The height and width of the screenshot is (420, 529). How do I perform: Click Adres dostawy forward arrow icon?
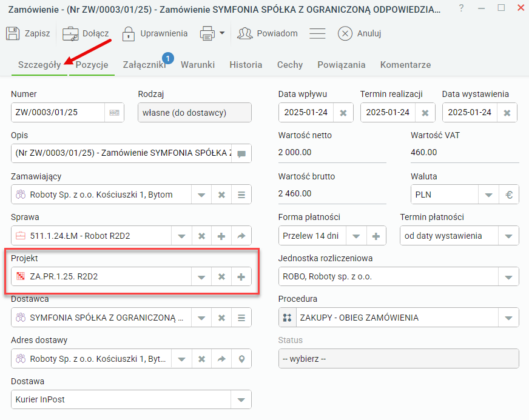point(221,359)
